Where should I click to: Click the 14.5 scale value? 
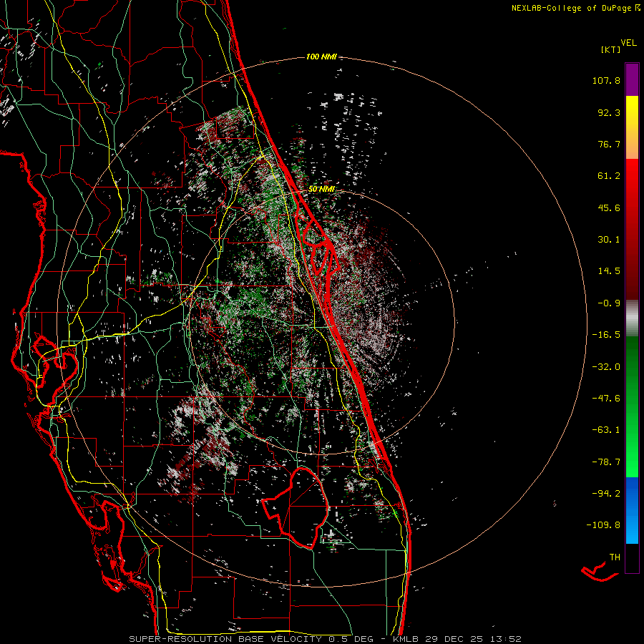pos(609,271)
